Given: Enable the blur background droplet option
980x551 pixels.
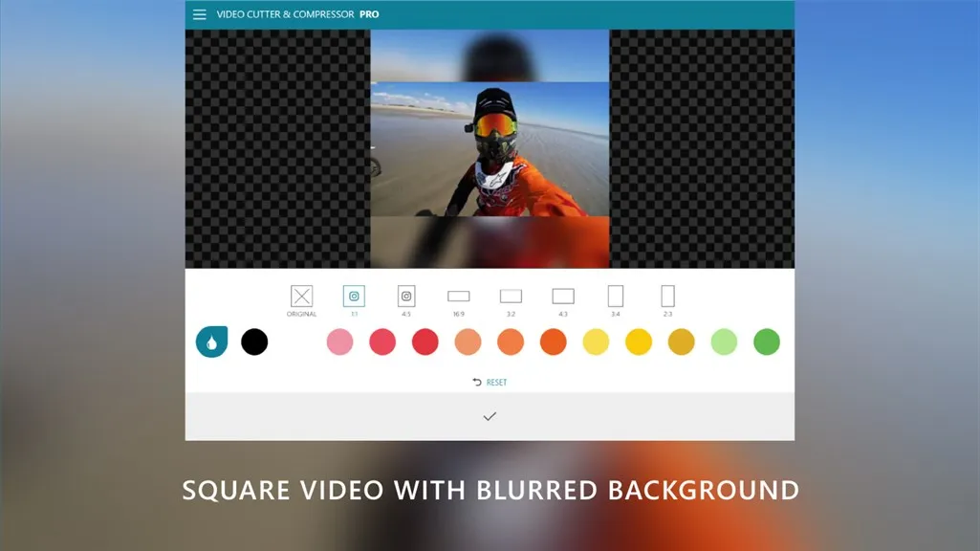Looking at the screenshot, I should point(211,342).
